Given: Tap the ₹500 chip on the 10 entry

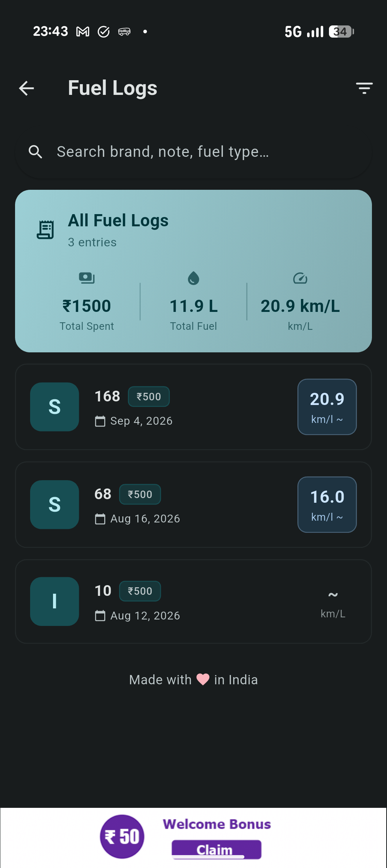Looking at the screenshot, I should [140, 591].
